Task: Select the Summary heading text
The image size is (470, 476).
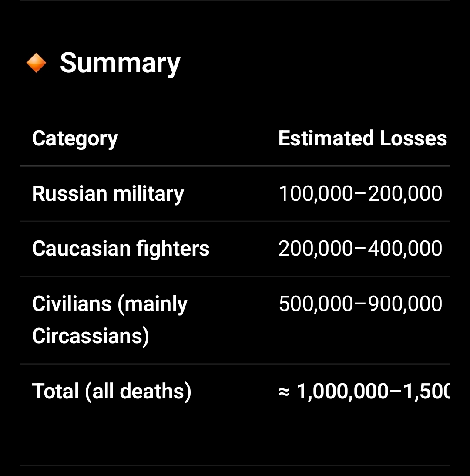Action: (120, 64)
